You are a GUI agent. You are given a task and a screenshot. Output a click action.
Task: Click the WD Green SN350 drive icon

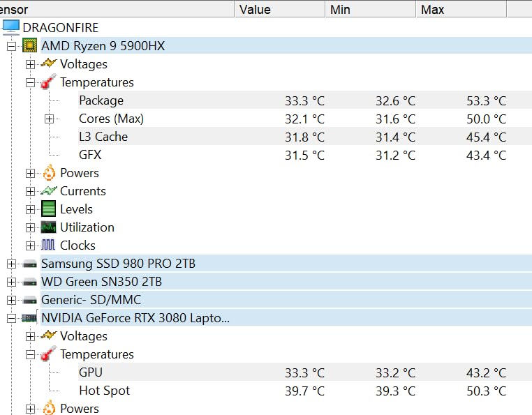(29, 282)
